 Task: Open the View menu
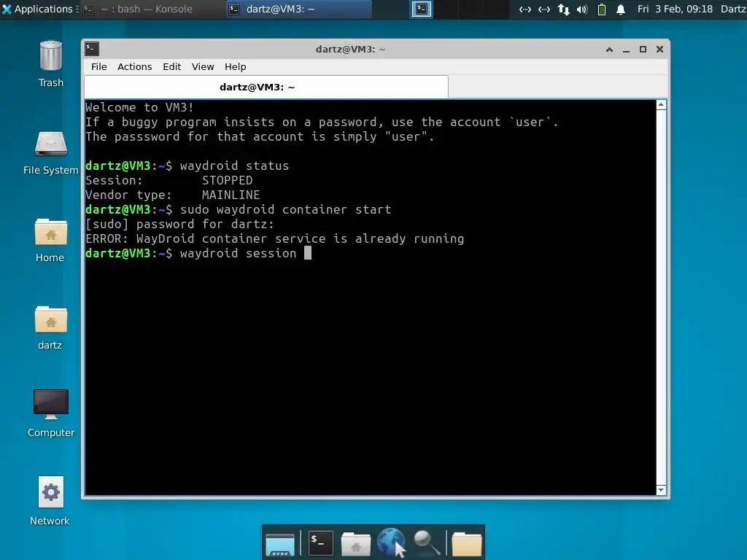tap(203, 66)
